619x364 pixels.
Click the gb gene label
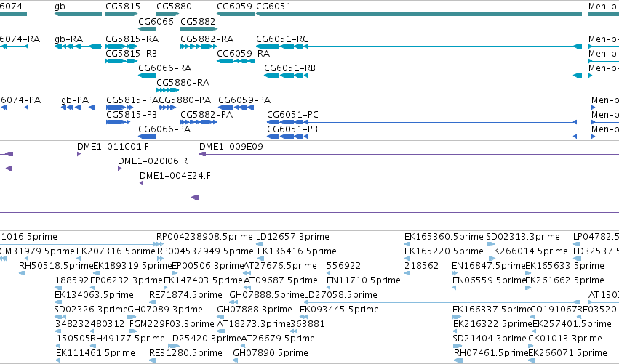(x=60, y=7)
